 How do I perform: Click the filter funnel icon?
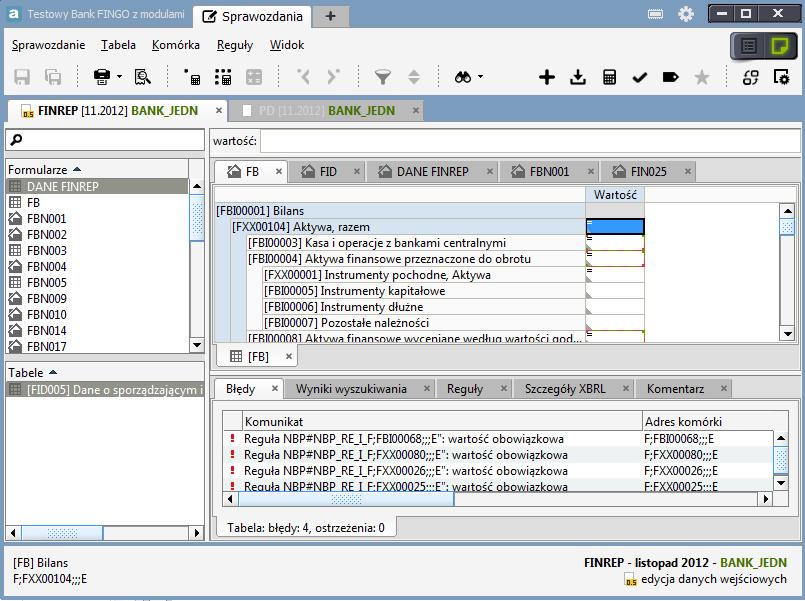click(x=382, y=77)
